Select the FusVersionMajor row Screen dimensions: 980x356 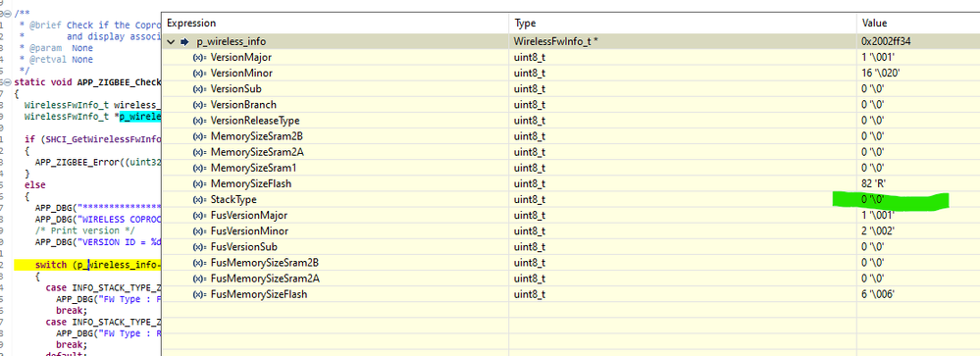571,216
